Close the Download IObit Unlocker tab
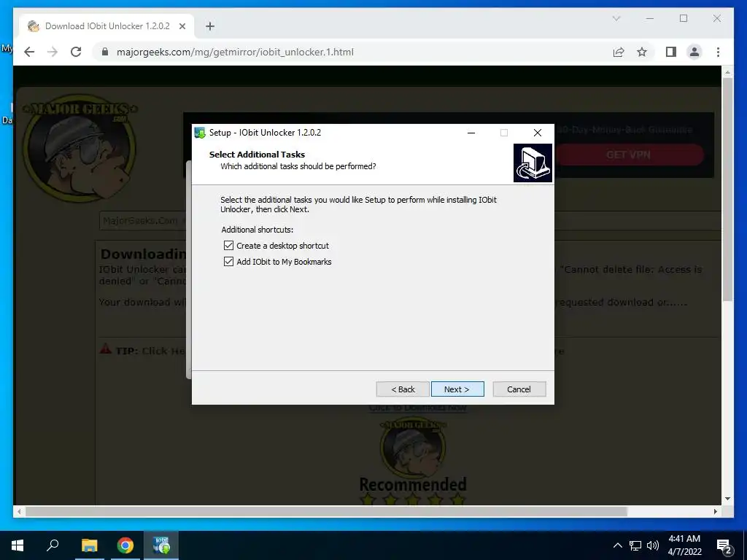Screen dimensions: 747x560 [182, 26]
